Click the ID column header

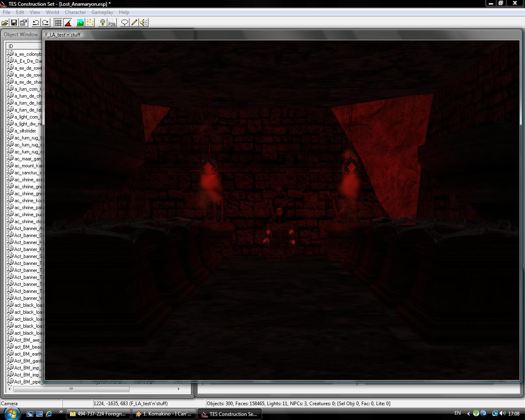tap(24, 46)
